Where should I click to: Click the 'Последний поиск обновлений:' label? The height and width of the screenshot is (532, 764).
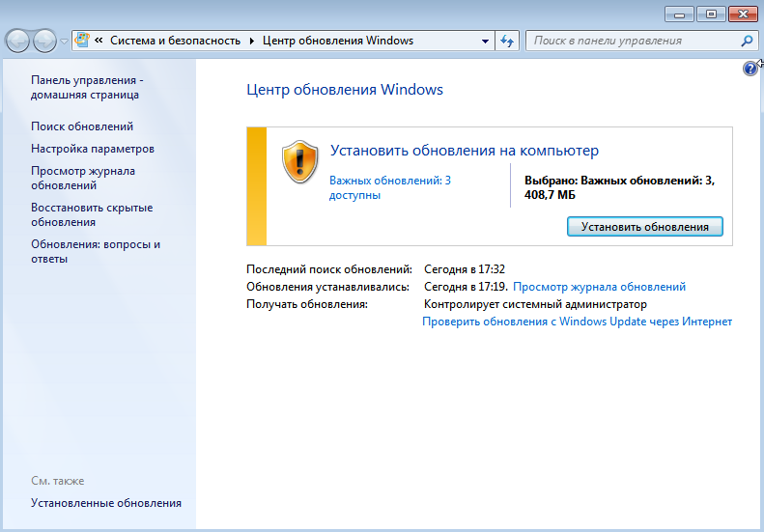pos(329,269)
